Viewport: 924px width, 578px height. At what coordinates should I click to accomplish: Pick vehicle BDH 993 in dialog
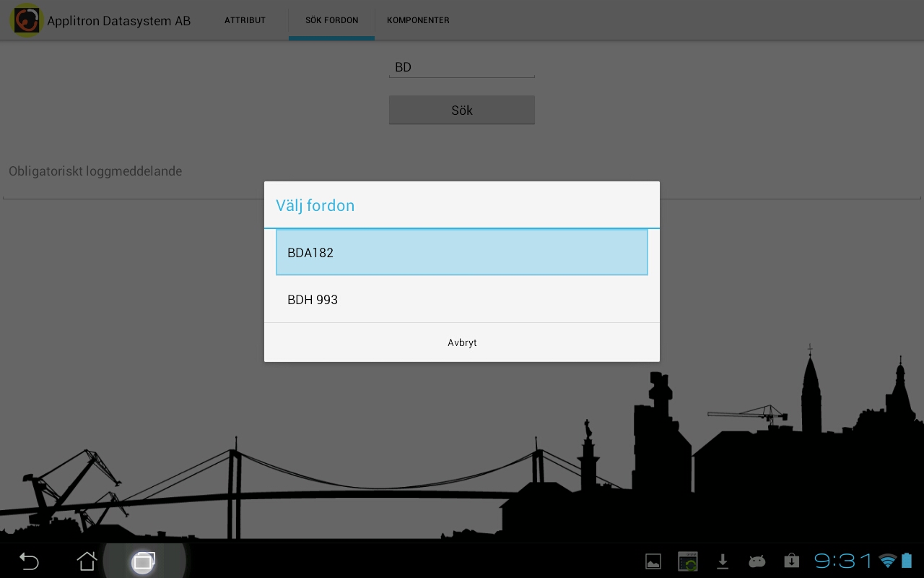(x=461, y=299)
